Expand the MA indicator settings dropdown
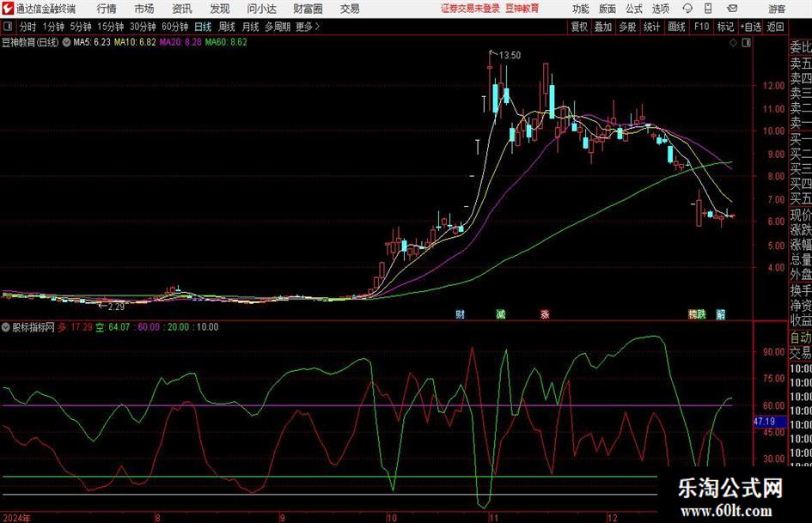This screenshot has height=523, width=812. click(67, 42)
